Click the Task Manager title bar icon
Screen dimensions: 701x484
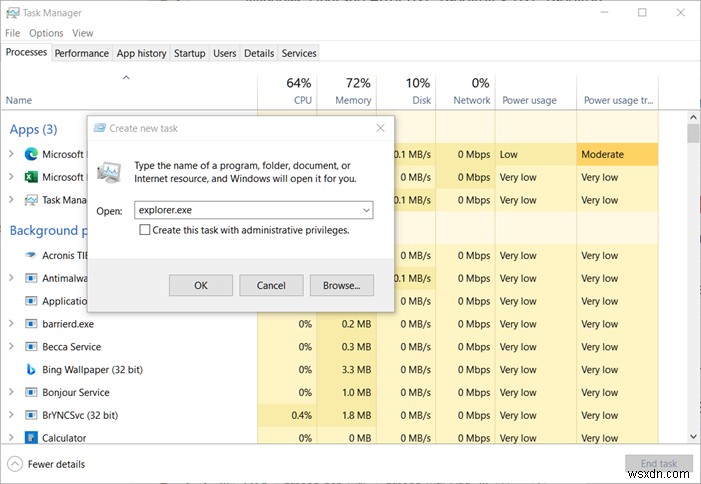[x=13, y=13]
